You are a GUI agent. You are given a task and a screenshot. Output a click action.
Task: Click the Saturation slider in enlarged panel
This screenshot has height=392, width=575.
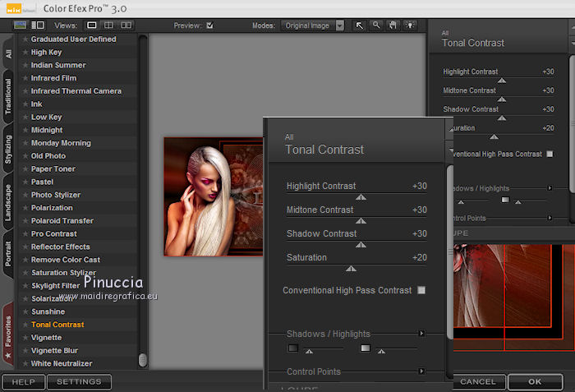coord(352,268)
